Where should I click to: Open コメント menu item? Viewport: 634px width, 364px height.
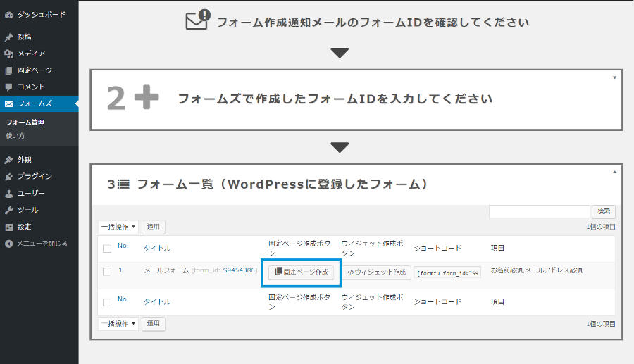click(31, 87)
